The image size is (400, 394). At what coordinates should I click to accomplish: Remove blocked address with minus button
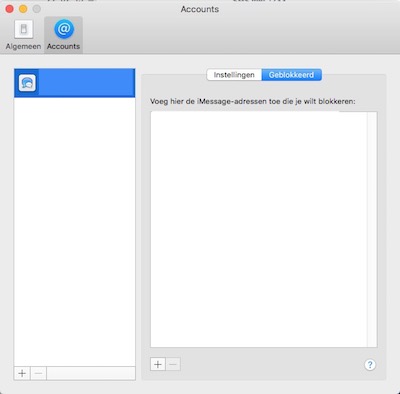click(173, 364)
